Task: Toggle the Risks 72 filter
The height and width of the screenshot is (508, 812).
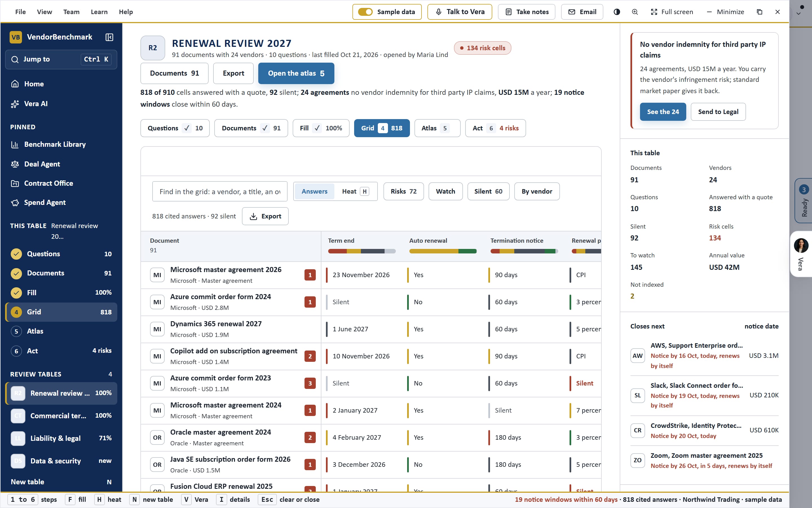Action: pos(404,192)
